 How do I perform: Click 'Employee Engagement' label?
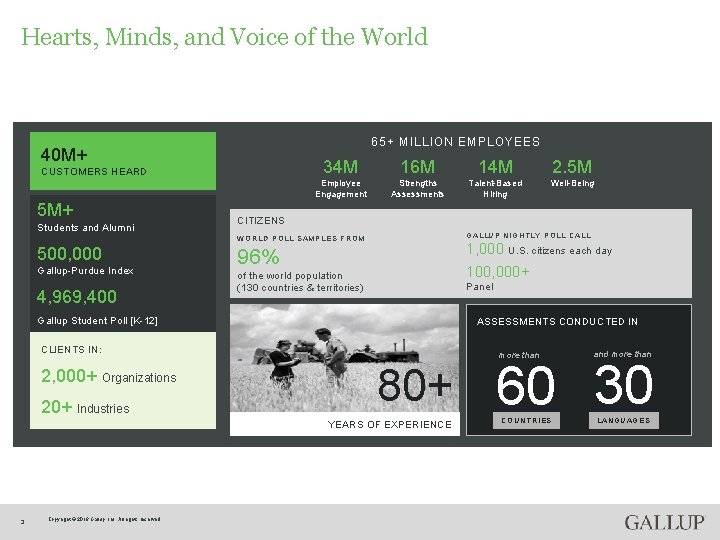coord(341,189)
